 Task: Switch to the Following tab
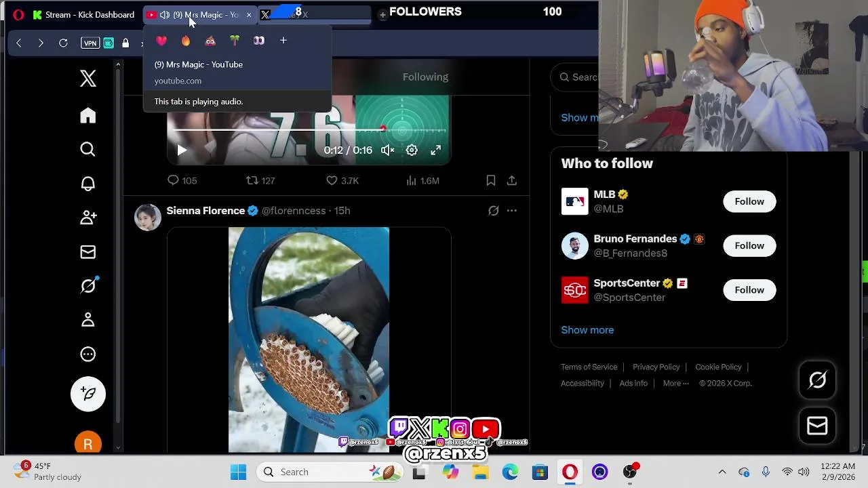coord(425,77)
